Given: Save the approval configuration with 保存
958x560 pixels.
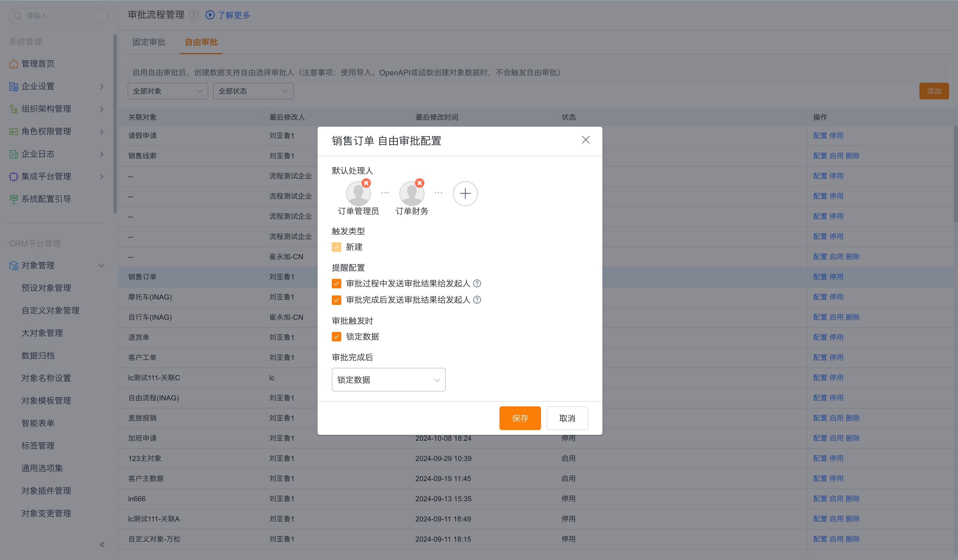Looking at the screenshot, I should coord(520,418).
